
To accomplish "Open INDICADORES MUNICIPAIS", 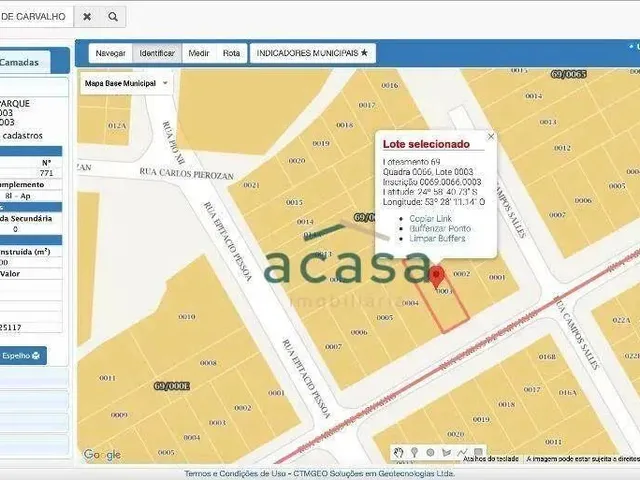I will [312, 53].
